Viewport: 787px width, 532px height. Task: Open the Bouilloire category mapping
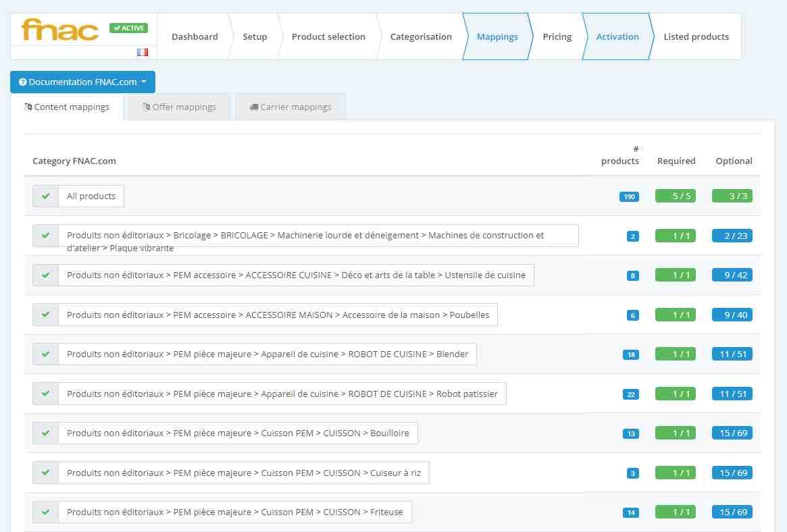[x=238, y=433]
